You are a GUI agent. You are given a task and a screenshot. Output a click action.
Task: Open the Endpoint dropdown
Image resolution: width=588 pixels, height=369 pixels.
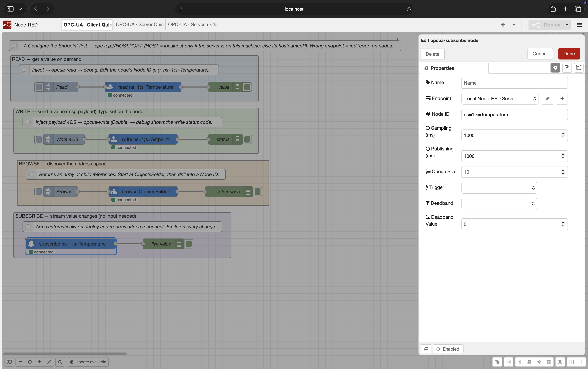point(500,99)
